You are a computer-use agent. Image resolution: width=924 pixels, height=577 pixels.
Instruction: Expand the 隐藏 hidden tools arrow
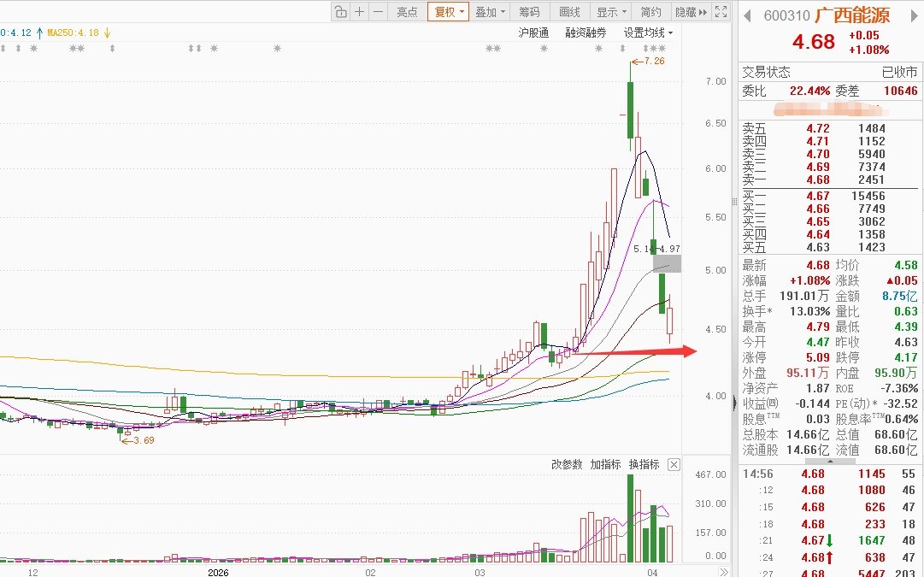(x=691, y=12)
